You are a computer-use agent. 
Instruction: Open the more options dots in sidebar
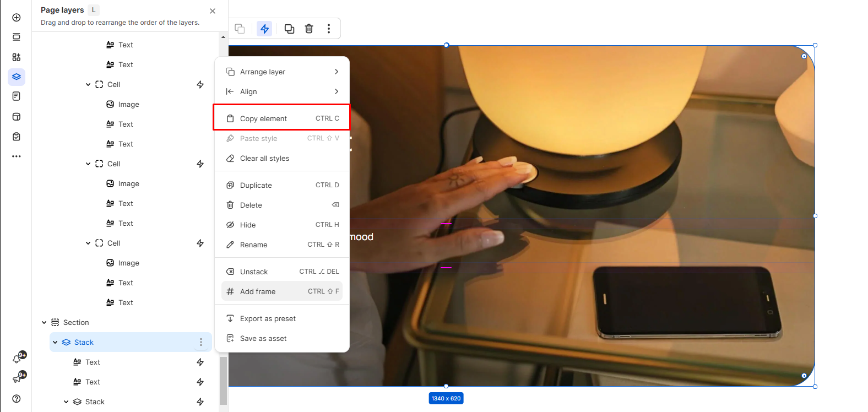[x=17, y=156]
